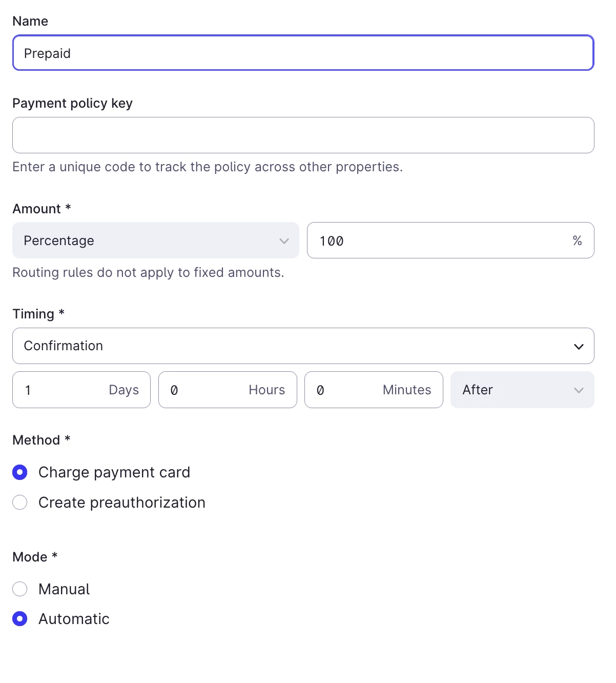Select Charge payment card method
Screen dimensions: 616x683
tap(20, 472)
